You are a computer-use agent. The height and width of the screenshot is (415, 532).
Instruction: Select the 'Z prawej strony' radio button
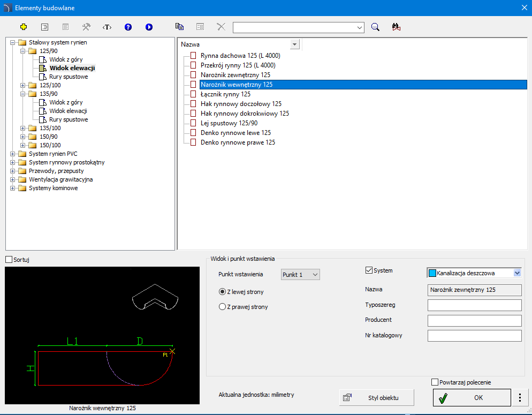click(x=223, y=307)
